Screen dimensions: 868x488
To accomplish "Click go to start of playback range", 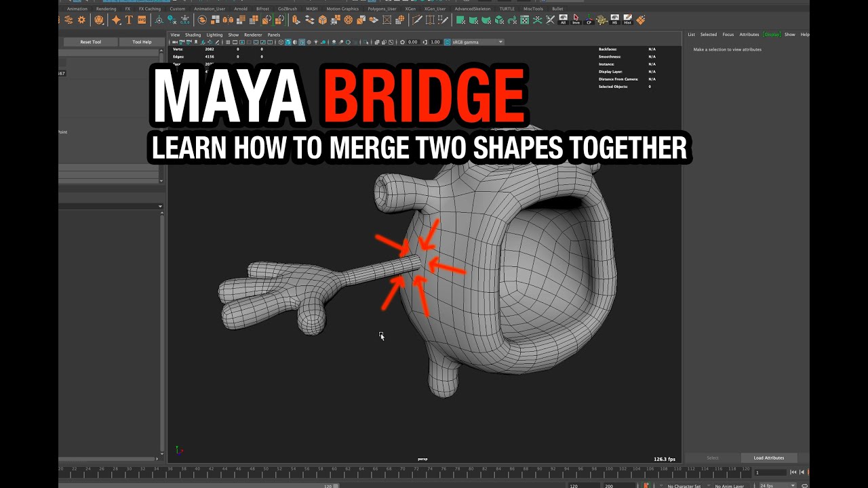I will [793, 472].
